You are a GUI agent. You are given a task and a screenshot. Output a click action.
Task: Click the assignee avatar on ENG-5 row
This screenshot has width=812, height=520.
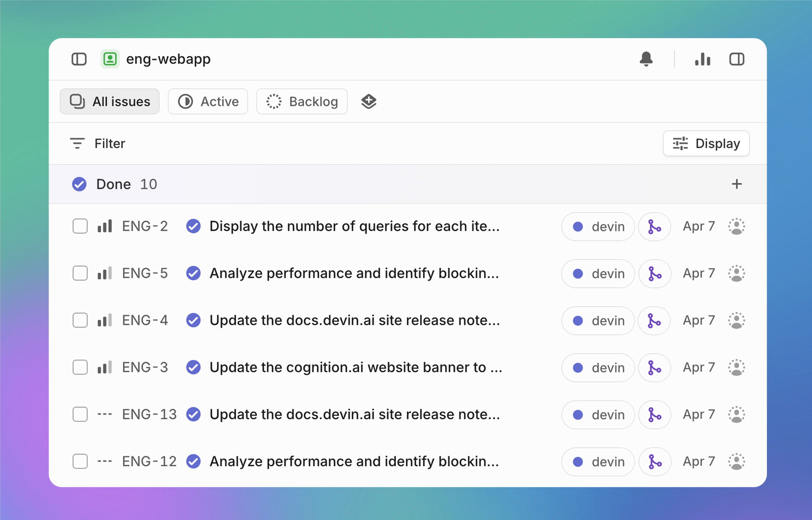click(x=736, y=274)
